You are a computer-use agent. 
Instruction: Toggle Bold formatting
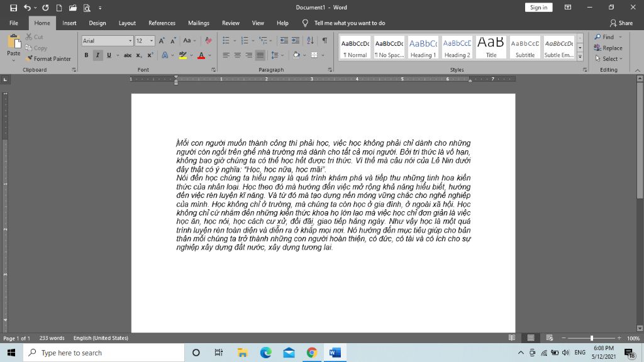coord(86,55)
